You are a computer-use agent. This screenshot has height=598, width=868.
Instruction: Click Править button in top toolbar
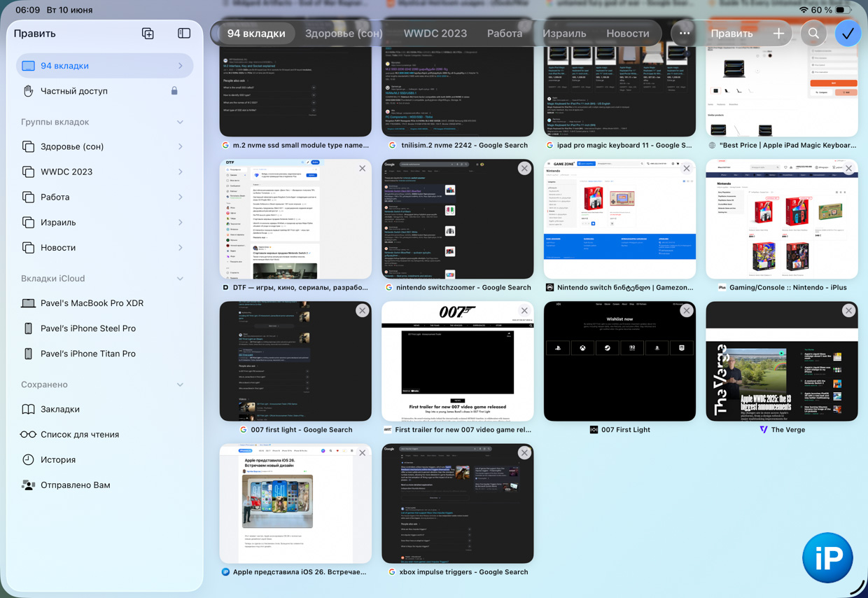731,34
